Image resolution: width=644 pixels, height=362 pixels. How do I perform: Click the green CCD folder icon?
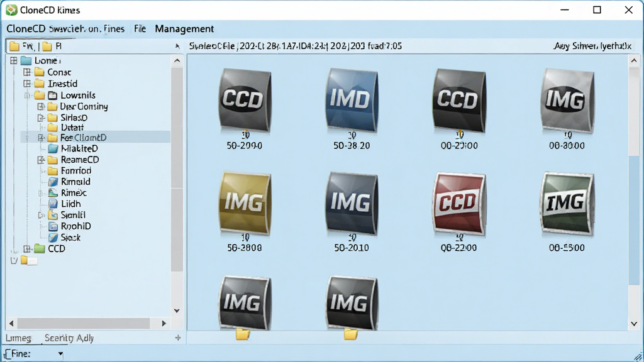click(40, 248)
